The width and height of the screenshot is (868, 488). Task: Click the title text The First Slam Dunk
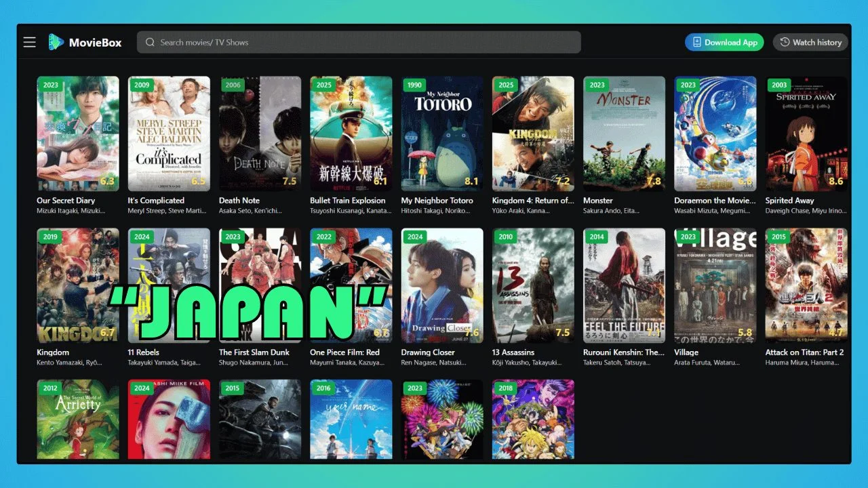[x=254, y=352]
